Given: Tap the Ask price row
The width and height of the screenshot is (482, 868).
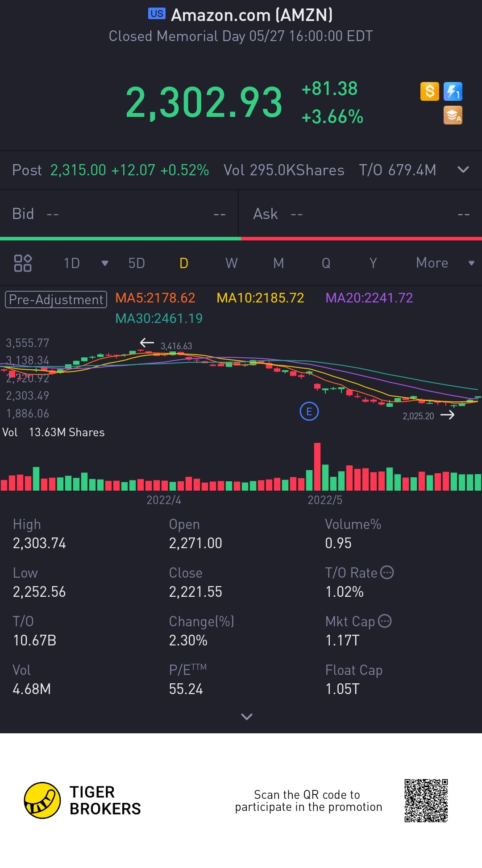Looking at the screenshot, I should coord(361,214).
